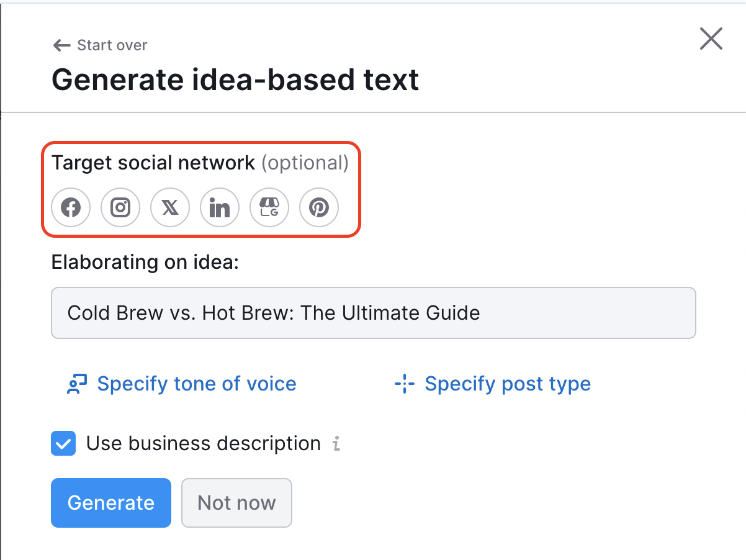Viewport: 746px width, 560px height.
Task: Click the Generate idea-based text heading
Action: click(x=235, y=79)
